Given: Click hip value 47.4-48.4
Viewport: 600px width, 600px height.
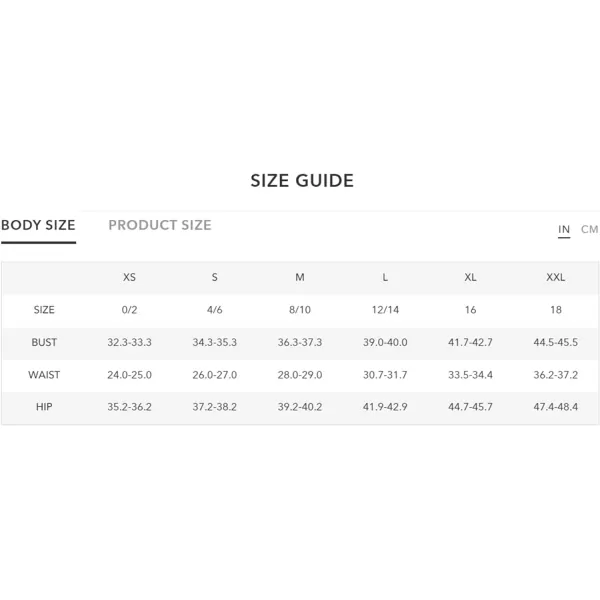Looking at the screenshot, I should [x=556, y=407].
